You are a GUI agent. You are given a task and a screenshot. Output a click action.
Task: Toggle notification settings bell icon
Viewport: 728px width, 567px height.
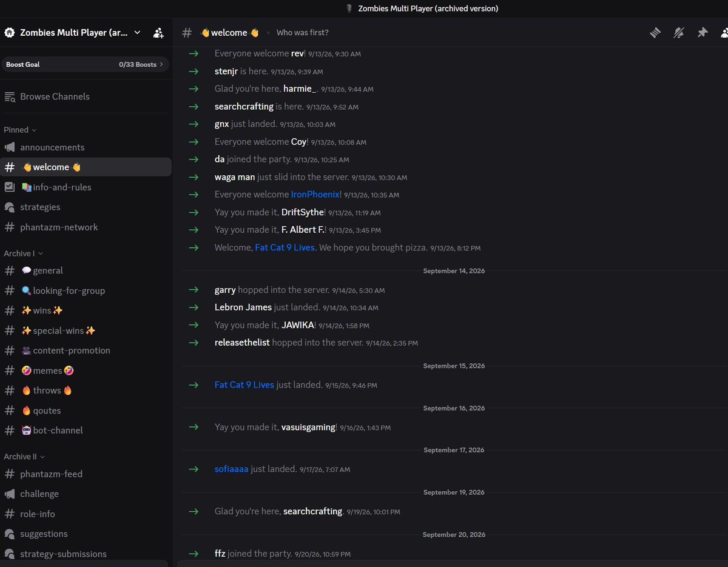click(679, 33)
